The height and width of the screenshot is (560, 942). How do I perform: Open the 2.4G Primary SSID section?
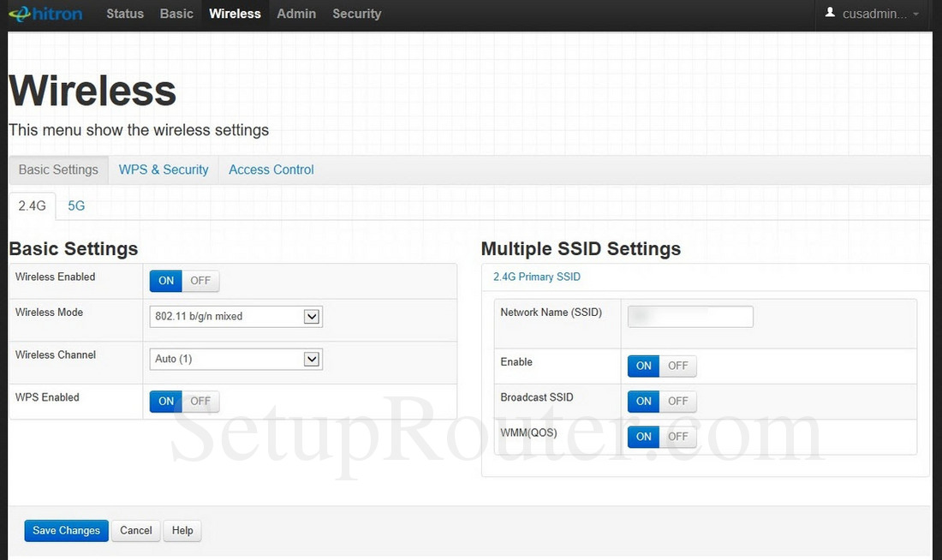click(536, 277)
